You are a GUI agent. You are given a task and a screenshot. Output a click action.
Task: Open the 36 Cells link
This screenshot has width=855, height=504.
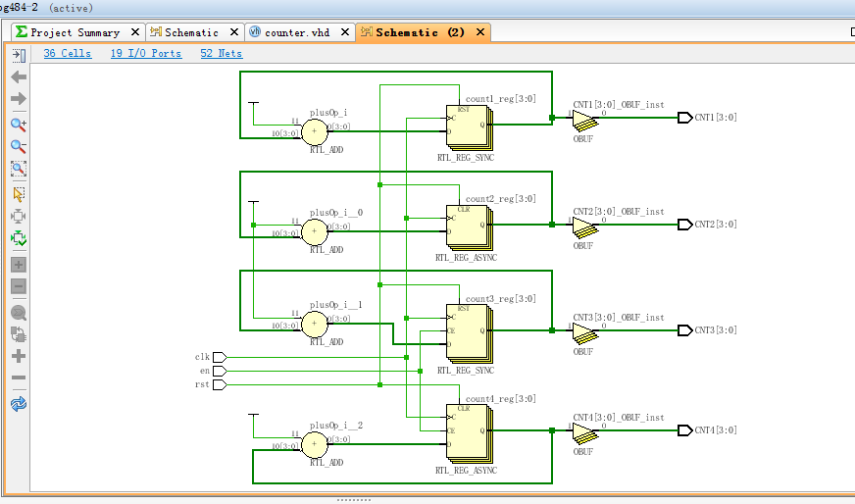(68, 54)
